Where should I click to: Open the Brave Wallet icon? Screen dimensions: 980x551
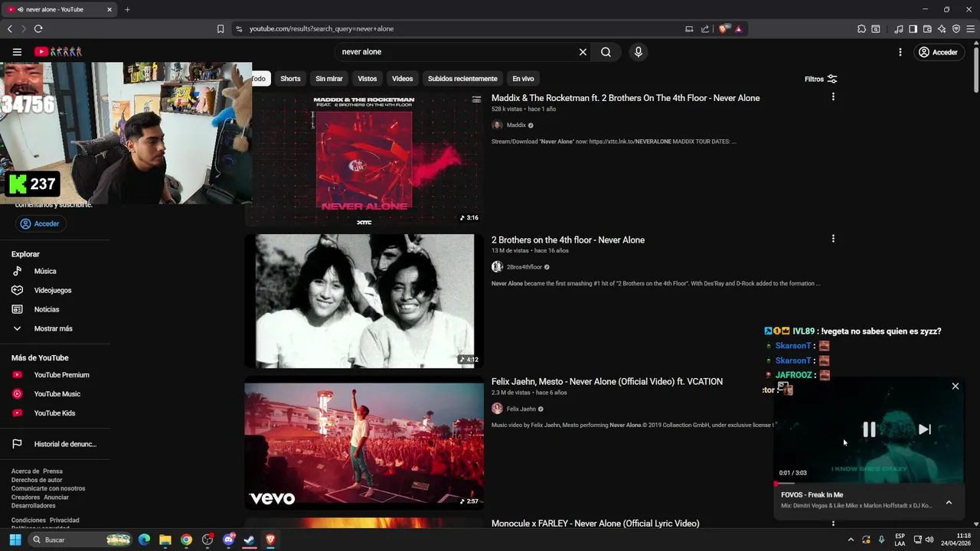tap(927, 29)
